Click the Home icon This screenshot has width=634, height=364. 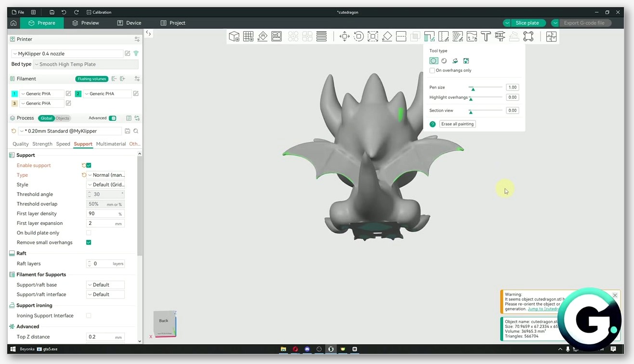[x=13, y=23]
